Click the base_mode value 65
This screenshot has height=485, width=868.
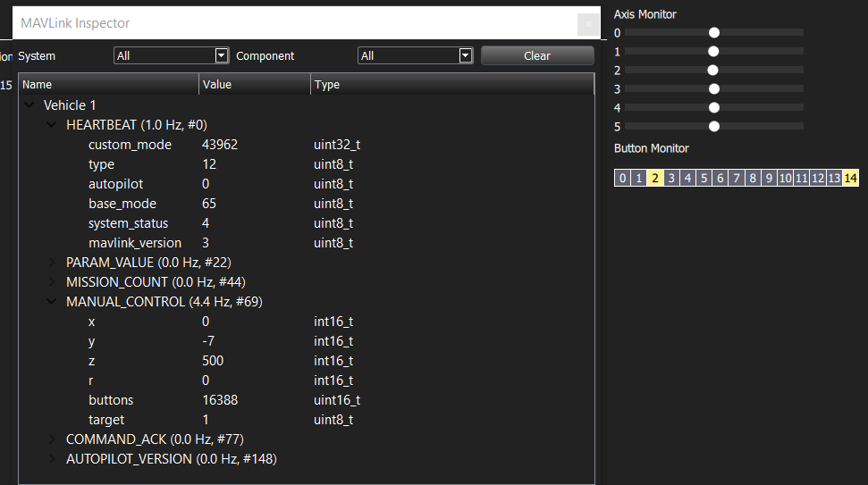209,204
